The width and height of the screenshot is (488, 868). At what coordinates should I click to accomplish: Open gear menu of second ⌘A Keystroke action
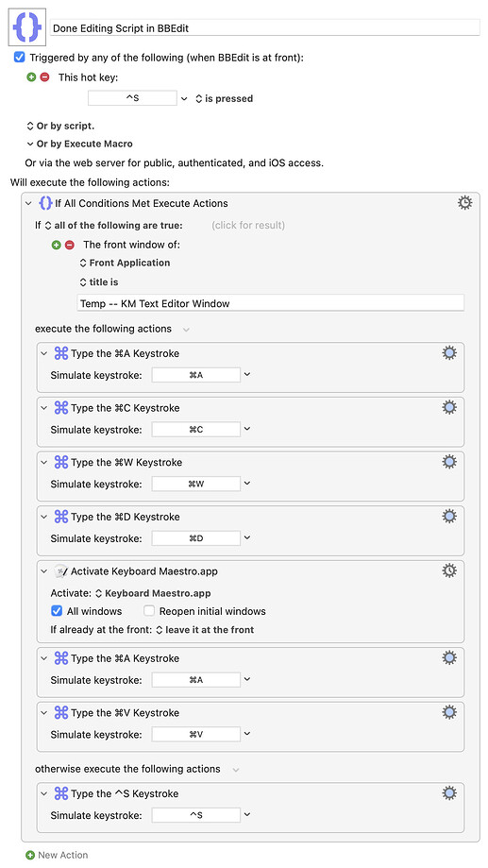pyautogui.click(x=449, y=657)
